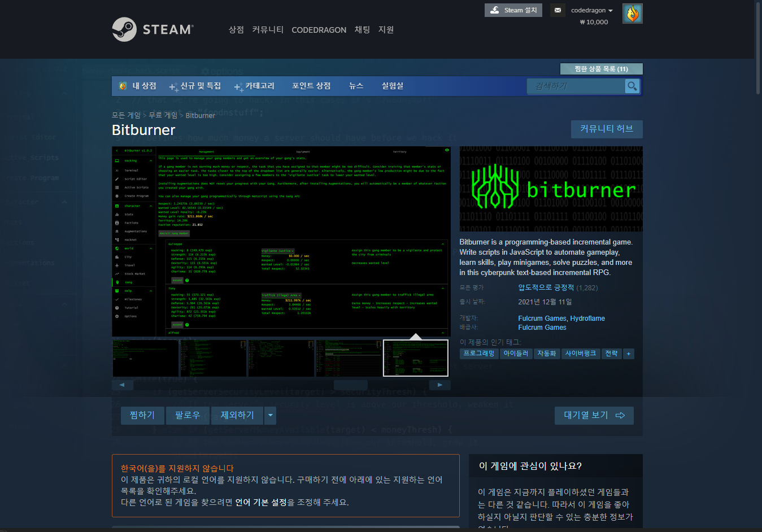
Task: Open the 제외하기 dropdown arrow
Action: (271, 415)
